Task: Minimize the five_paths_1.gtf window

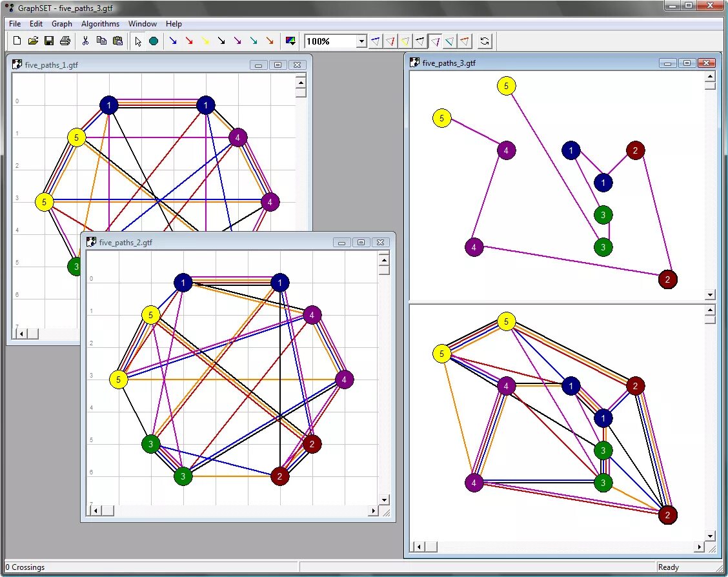Action: pos(258,65)
